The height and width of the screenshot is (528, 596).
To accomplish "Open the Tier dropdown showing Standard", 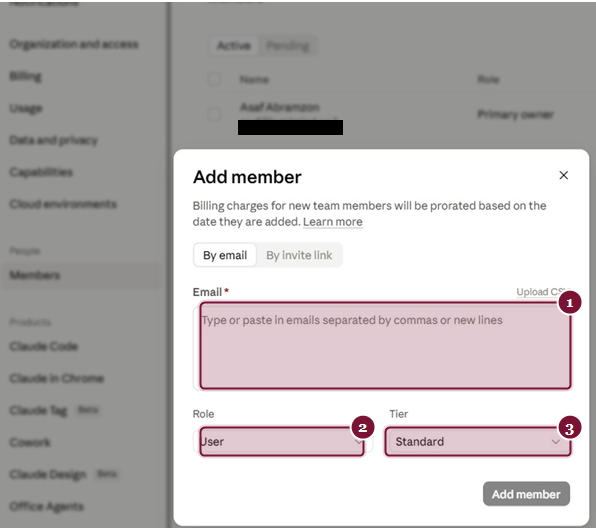I will (x=478, y=442).
